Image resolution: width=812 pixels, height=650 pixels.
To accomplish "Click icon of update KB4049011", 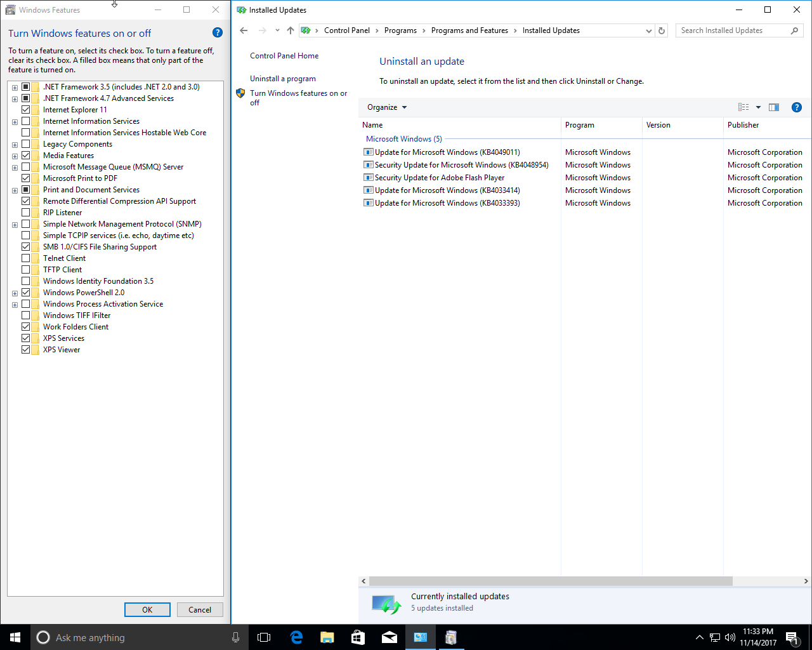I will [x=368, y=152].
